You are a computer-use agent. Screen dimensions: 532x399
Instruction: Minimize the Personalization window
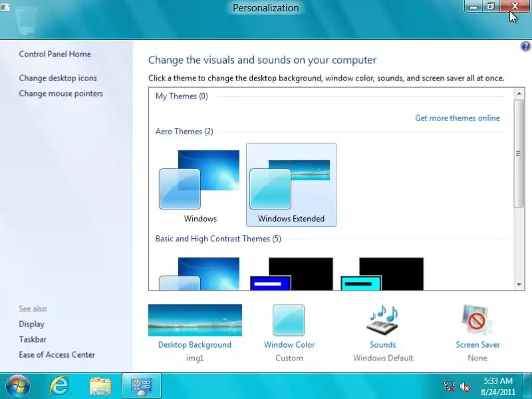[x=473, y=7]
